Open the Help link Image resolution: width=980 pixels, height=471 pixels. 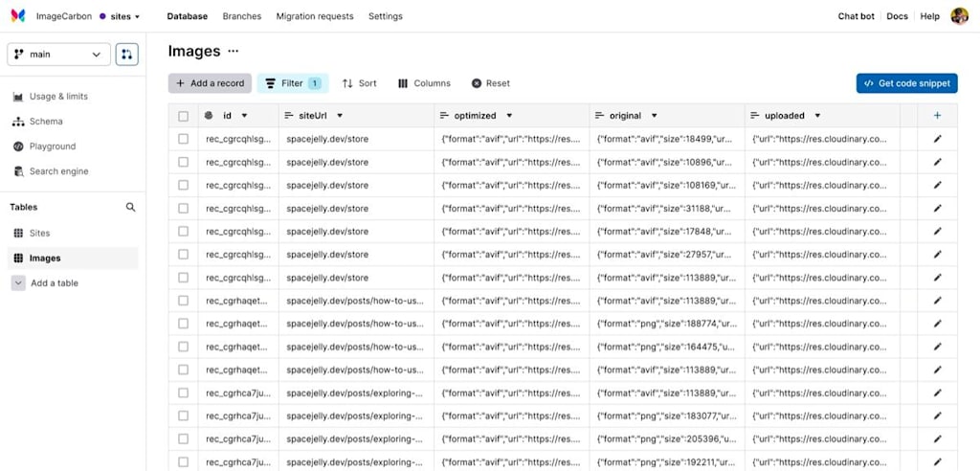(930, 16)
